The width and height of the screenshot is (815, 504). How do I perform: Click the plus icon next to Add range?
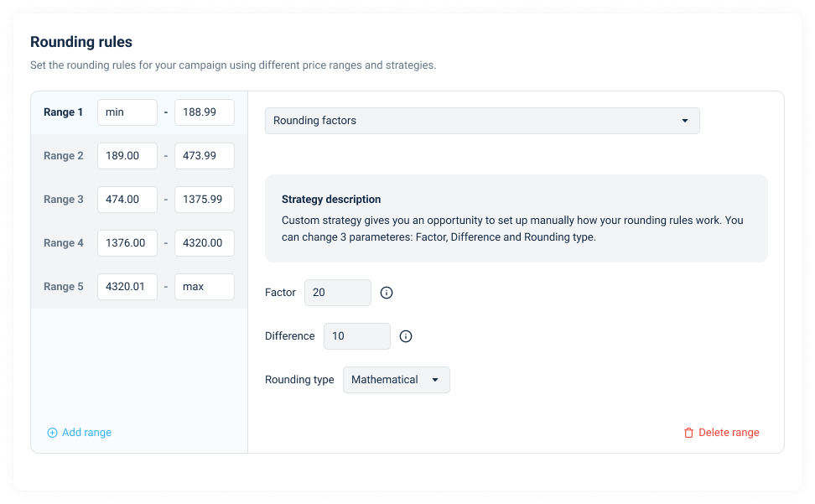point(52,432)
